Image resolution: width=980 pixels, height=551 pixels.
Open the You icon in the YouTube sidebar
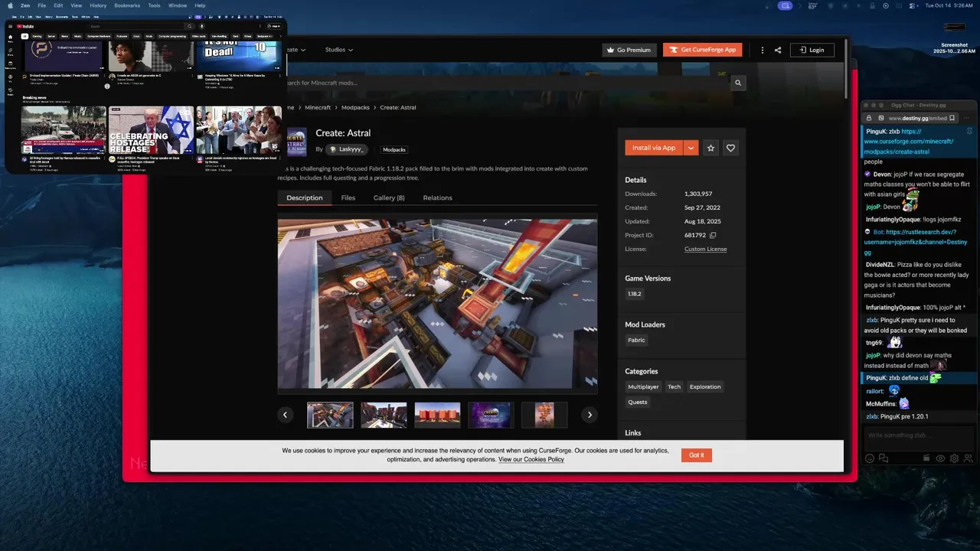point(10,78)
